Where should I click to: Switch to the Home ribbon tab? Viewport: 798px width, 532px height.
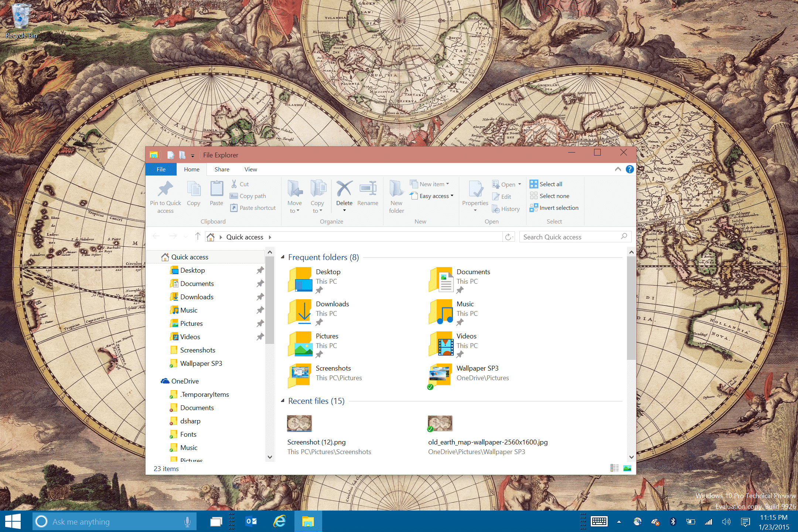[192, 169]
